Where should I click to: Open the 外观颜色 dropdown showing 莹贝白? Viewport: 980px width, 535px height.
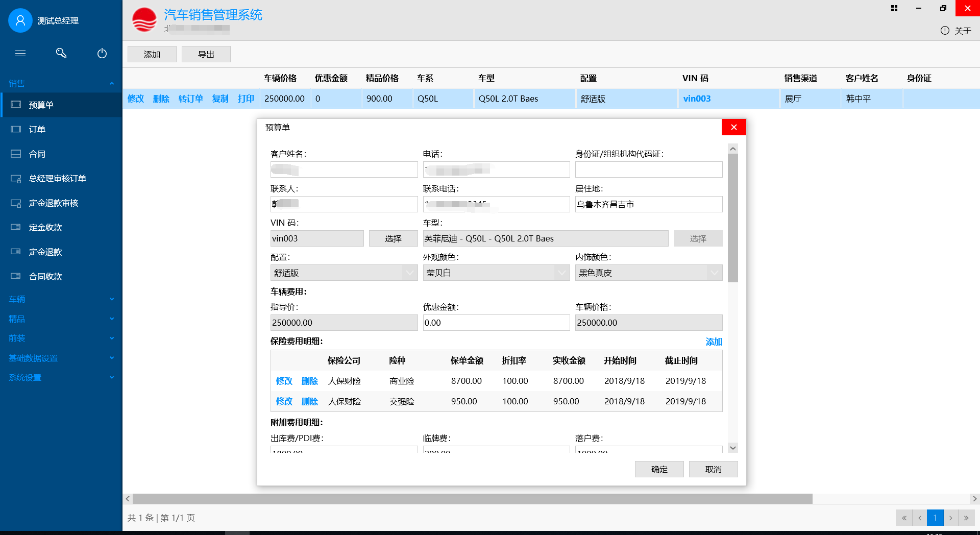tap(561, 273)
